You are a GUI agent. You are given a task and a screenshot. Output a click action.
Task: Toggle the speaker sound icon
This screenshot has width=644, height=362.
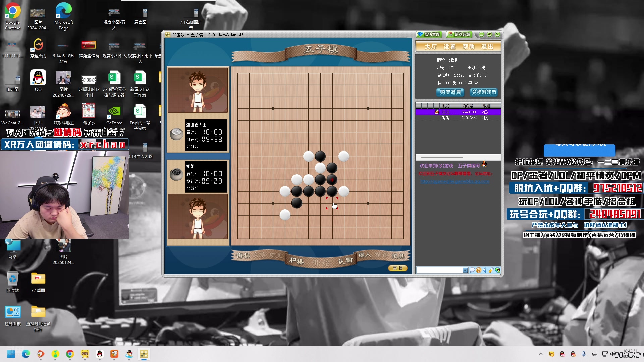485,270
